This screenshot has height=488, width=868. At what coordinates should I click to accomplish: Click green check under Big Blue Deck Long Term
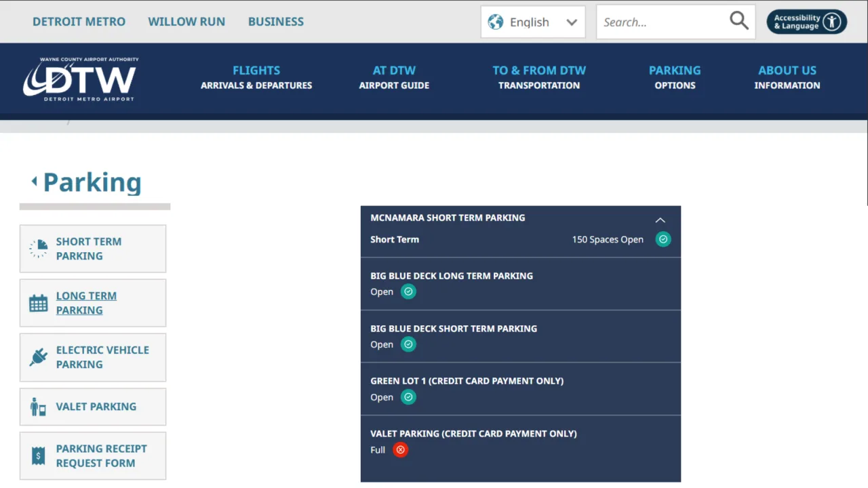408,291
